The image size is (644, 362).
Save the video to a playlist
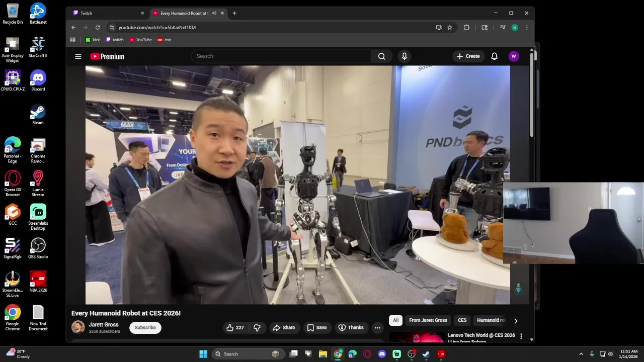[317, 327]
